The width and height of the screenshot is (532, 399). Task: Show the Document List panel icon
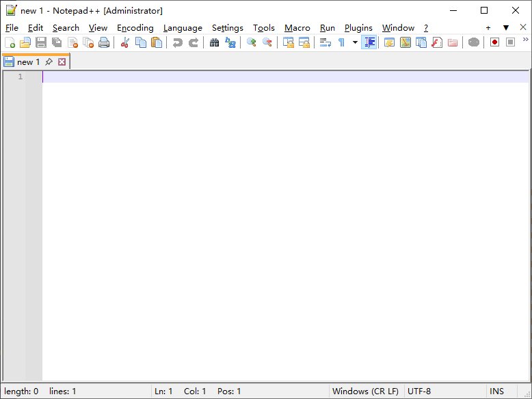(421, 43)
